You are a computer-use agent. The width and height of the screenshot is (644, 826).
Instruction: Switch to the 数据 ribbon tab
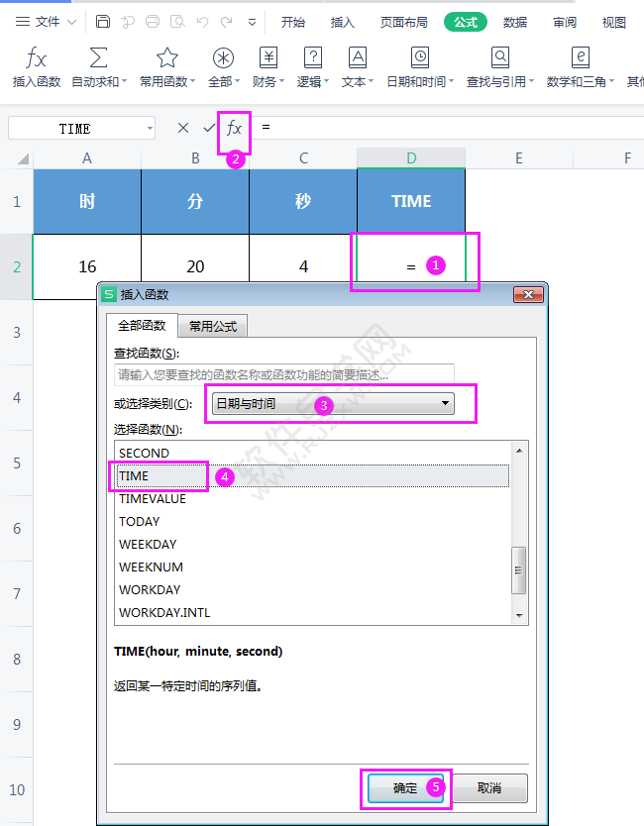515,22
